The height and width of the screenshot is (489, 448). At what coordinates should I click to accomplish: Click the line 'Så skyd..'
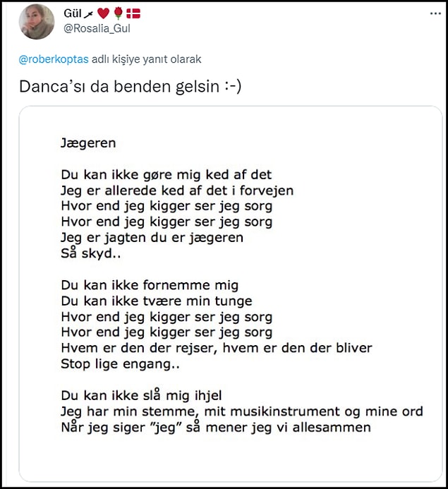click(91, 253)
